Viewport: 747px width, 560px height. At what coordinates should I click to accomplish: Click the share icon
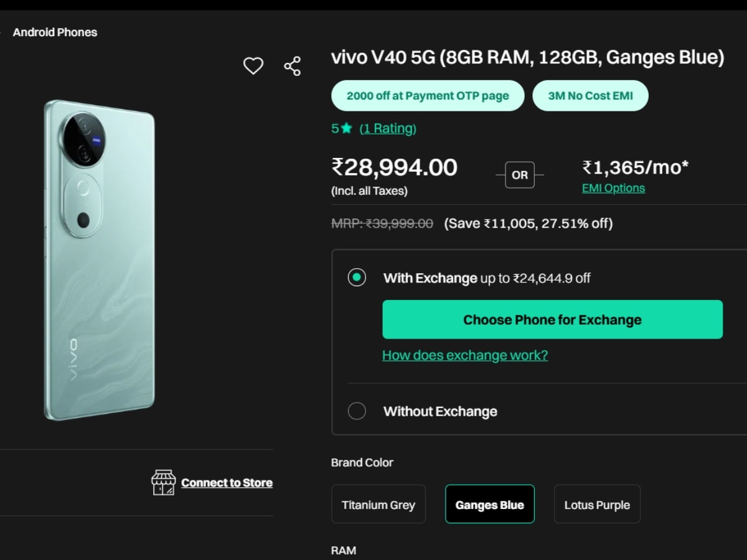pos(293,66)
